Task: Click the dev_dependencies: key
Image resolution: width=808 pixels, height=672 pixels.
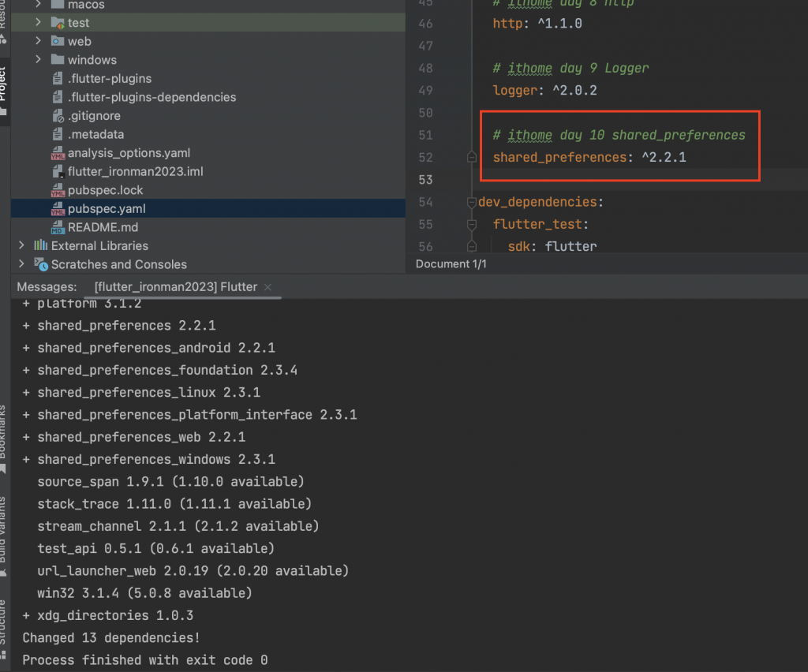Action: point(541,202)
